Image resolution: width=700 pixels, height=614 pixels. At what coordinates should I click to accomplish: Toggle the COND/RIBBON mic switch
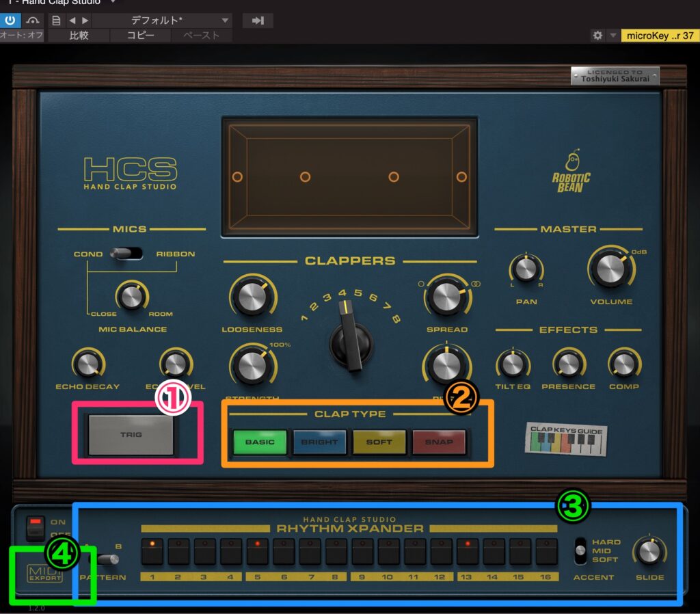(x=127, y=254)
